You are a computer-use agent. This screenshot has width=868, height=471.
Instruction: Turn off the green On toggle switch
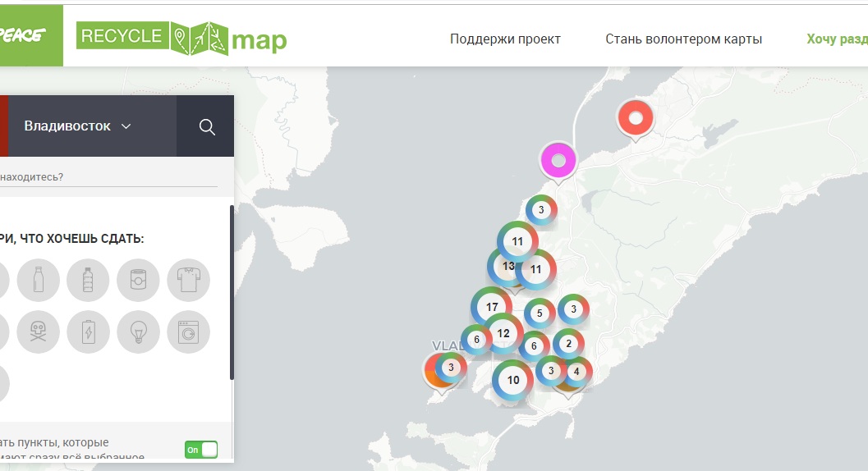[201, 450]
